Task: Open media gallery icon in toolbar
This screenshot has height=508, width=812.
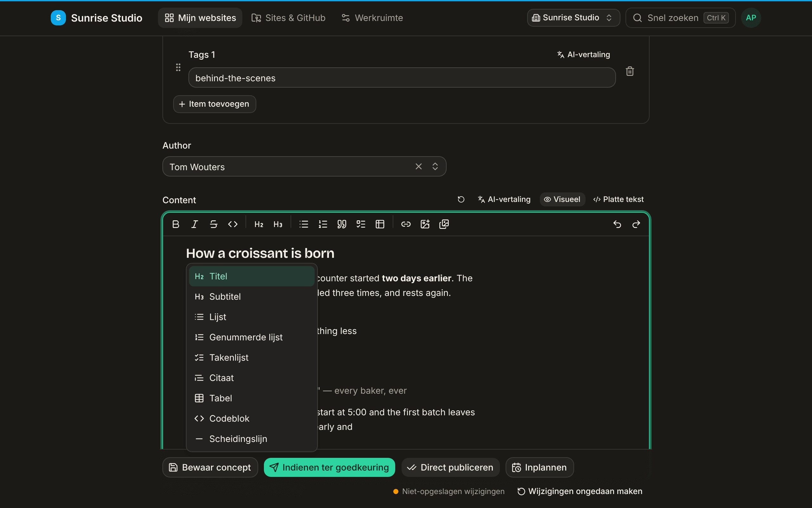Action: (444, 224)
